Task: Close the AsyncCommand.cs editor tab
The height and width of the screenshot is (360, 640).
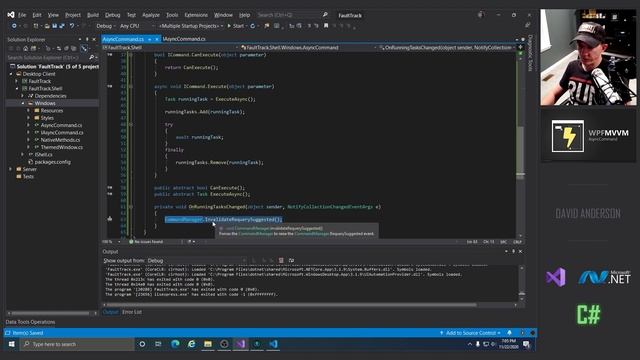Action: click(157, 39)
